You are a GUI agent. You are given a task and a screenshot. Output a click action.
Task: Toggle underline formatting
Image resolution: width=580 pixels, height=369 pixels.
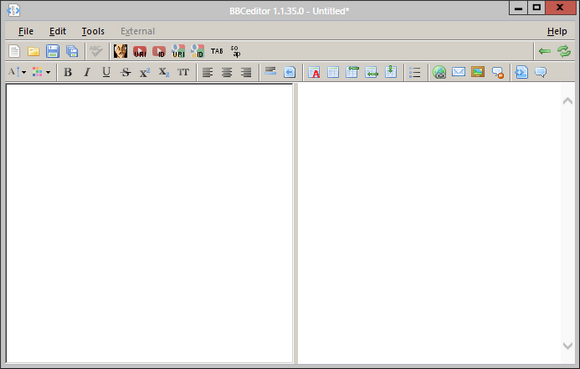(106, 72)
